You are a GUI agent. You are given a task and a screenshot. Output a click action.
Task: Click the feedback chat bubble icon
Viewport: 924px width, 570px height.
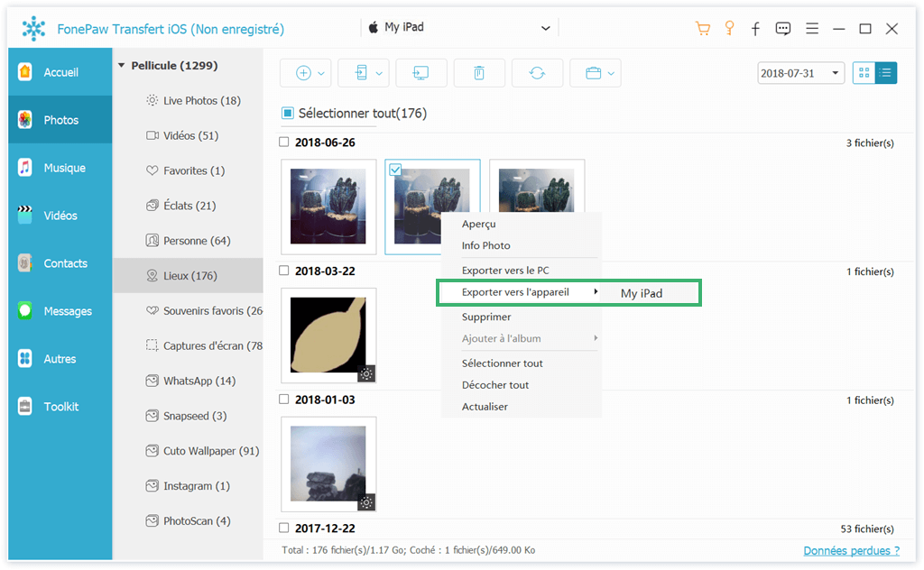pyautogui.click(x=783, y=28)
